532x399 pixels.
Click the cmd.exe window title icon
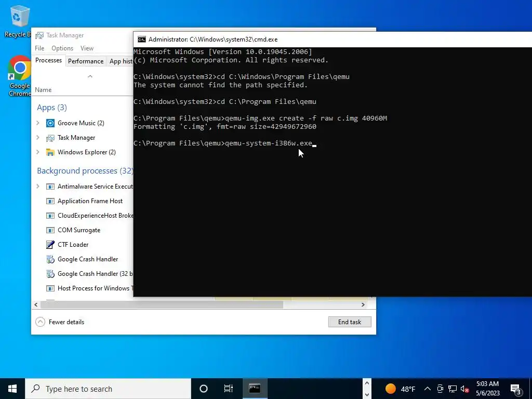pyautogui.click(x=141, y=39)
